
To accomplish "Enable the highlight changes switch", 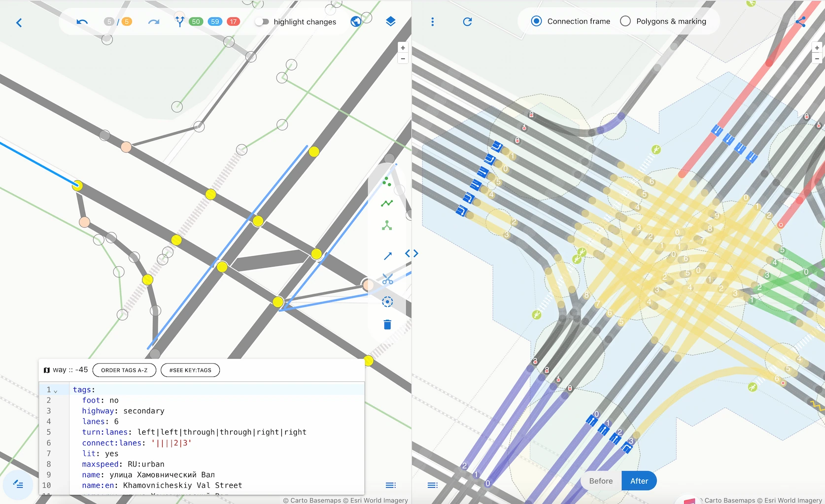I will click(x=262, y=22).
